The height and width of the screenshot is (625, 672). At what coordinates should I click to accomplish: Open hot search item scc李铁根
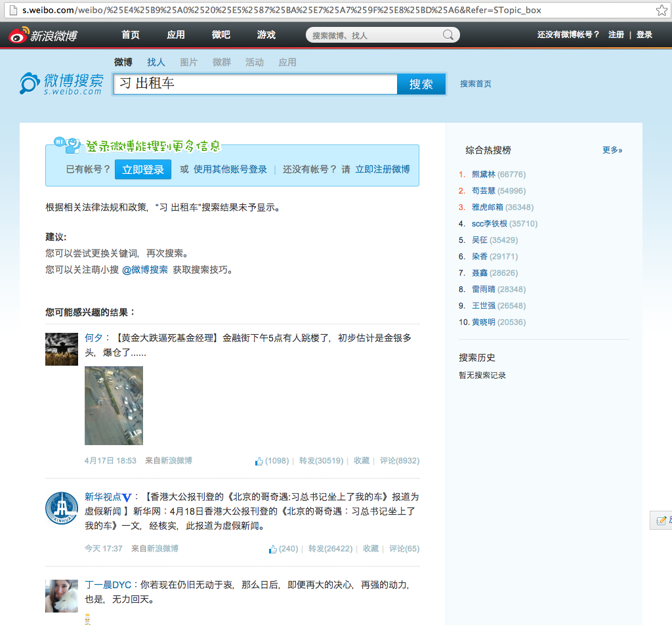tap(490, 224)
